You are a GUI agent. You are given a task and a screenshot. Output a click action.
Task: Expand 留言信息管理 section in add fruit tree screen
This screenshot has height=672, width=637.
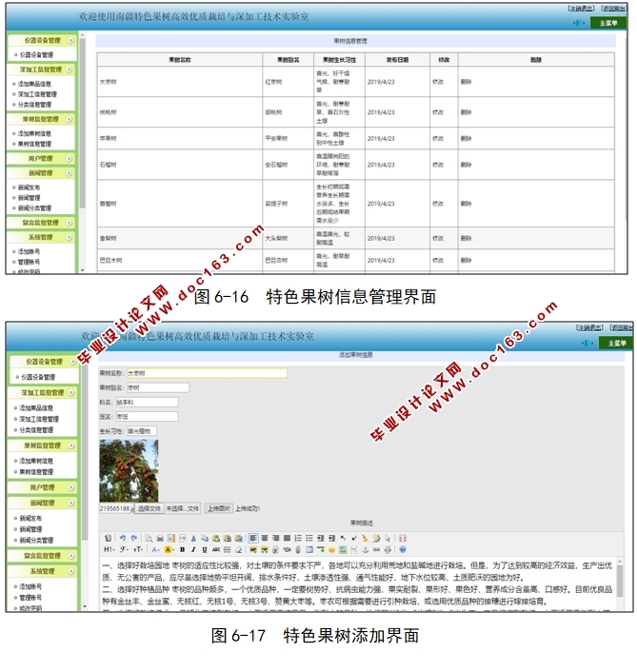click(71, 556)
